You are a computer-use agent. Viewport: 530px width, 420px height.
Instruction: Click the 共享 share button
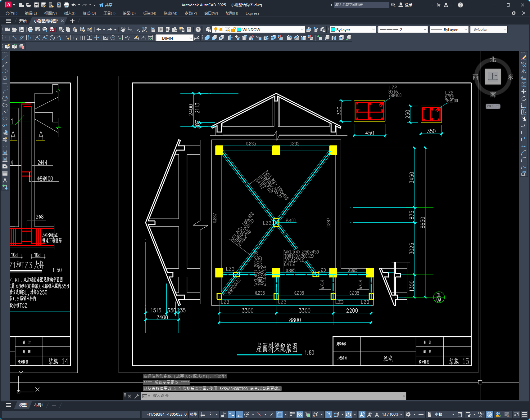tap(106, 5)
